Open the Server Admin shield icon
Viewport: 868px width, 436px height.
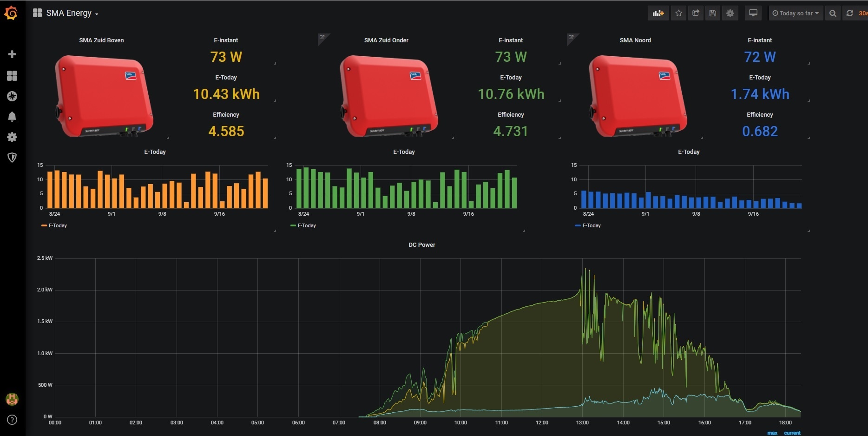click(12, 158)
